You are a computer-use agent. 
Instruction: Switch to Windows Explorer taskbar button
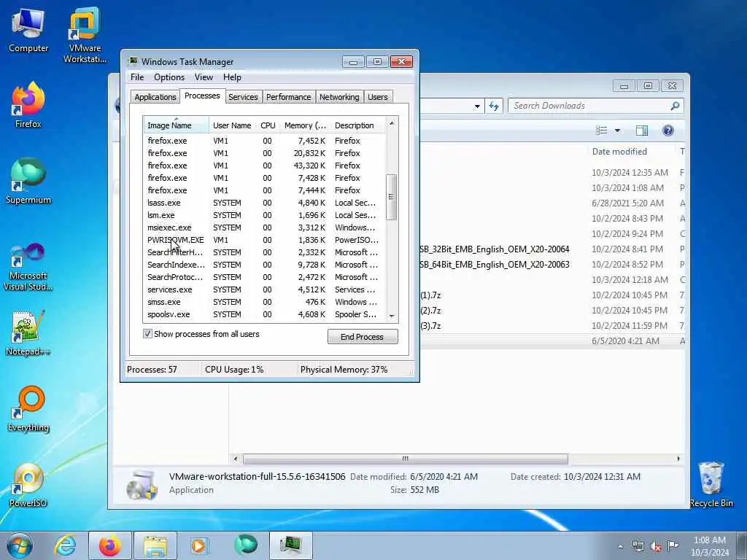(155, 545)
